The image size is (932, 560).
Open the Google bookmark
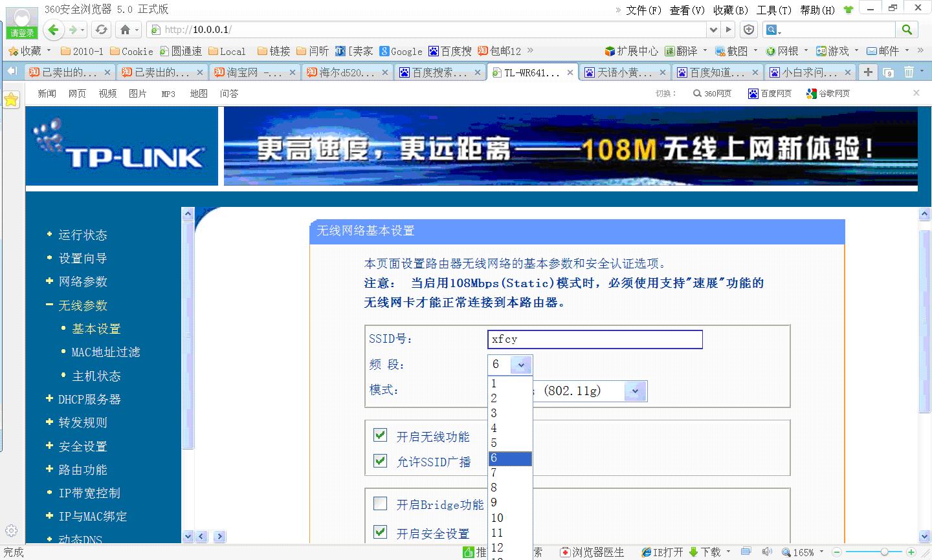(401, 51)
